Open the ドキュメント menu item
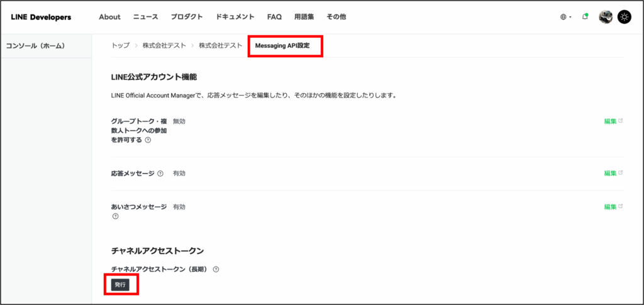Image resolution: width=644 pixels, height=305 pixels. [235, 17]
